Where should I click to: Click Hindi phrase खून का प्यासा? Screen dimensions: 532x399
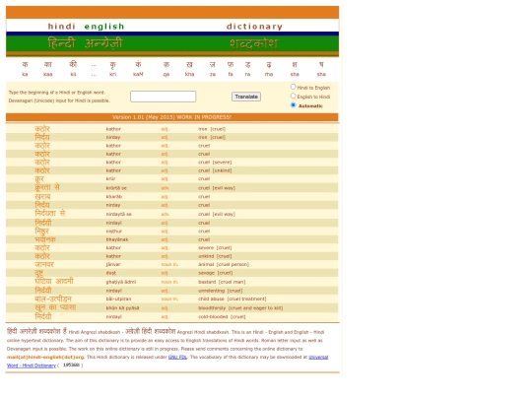pyautogui.click(x=55, y=307)
